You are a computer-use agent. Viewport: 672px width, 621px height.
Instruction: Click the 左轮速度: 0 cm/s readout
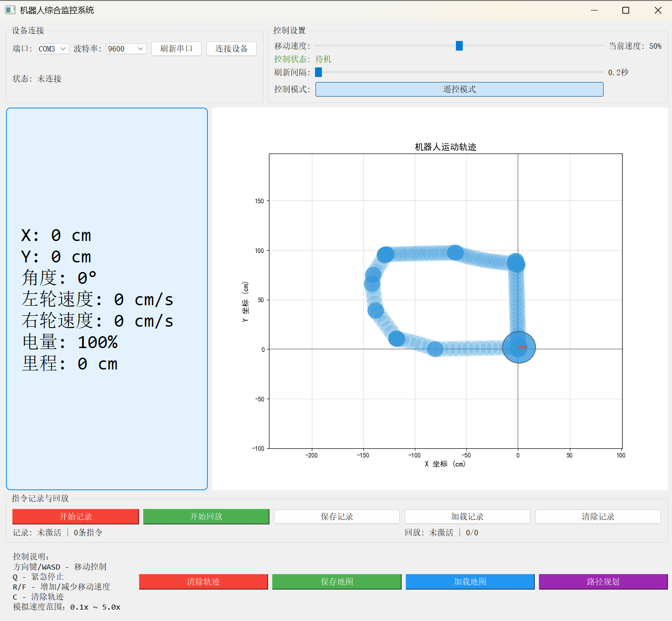(98, 299)
